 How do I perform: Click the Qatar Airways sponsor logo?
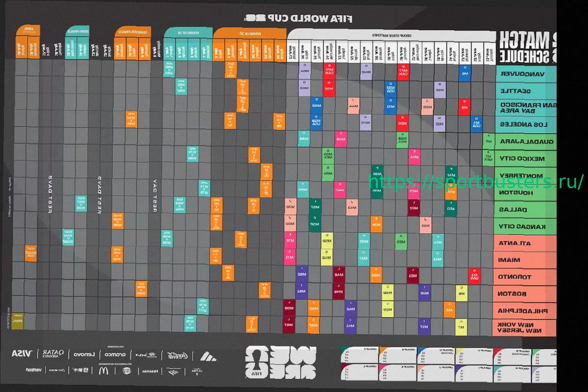53,354
